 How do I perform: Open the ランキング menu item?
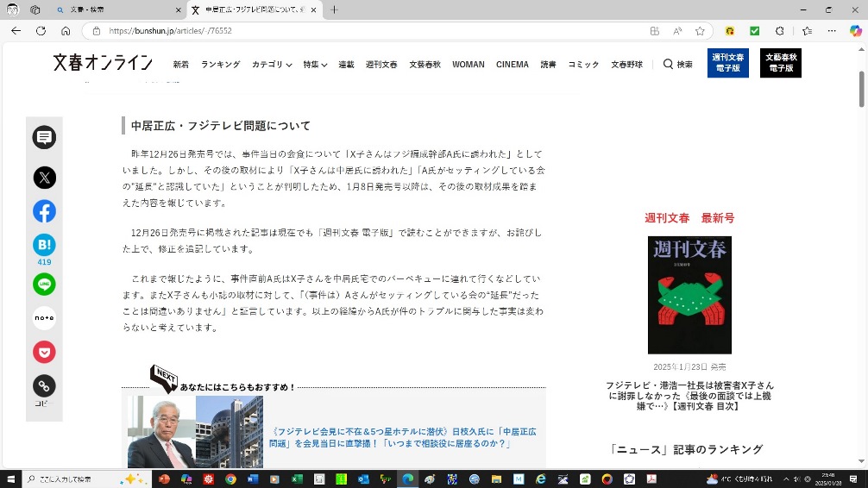(x=220, y=65)
